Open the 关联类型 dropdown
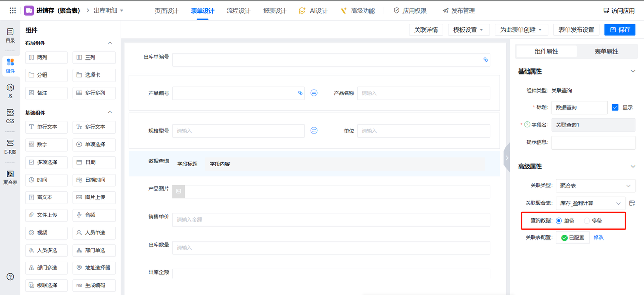This screenshot has height=295, width=644. (595, 186)
